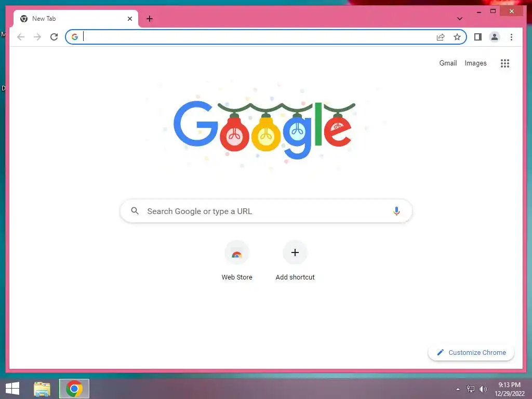Screen dimensions: 532x399
Task: Maximize the Chrome window
Action: coord(493,11)
